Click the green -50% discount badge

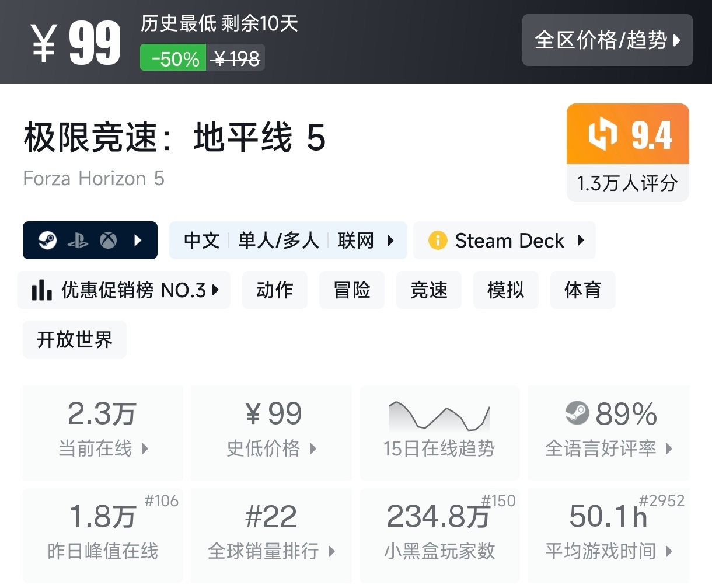coord(173,58)
